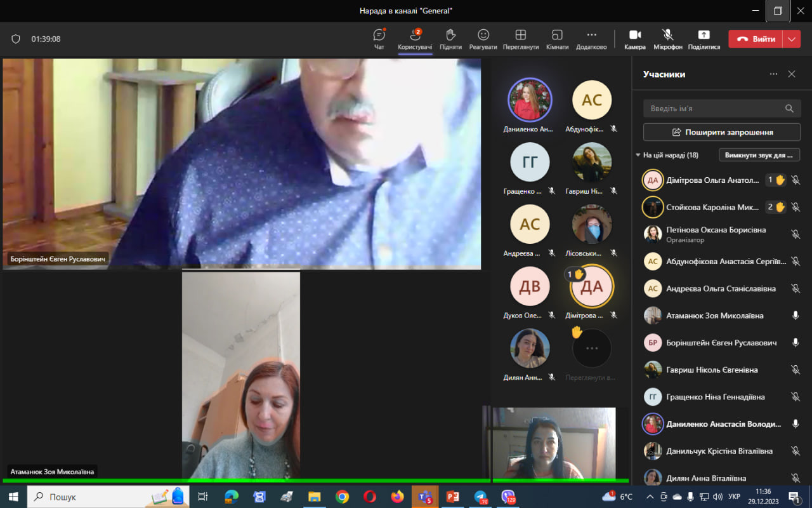Screen dimensions: 812x508
Task: Collapse the На цій нараді (18) list
Action: click(x=638, y=155)
